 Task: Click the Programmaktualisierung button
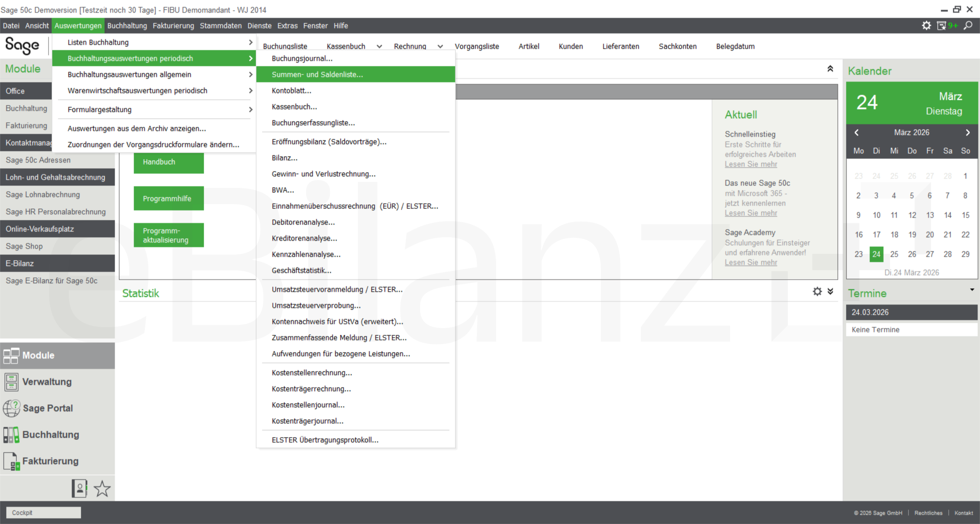(169, 235)
